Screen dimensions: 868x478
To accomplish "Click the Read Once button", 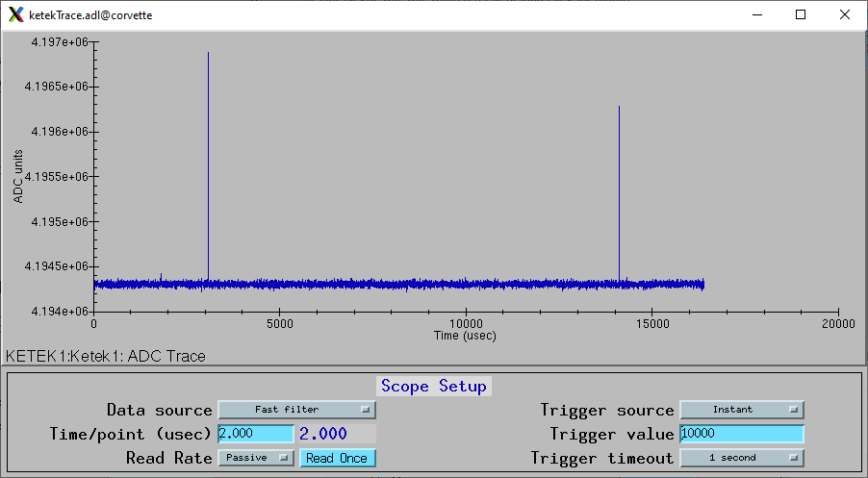I will [337, 458].
